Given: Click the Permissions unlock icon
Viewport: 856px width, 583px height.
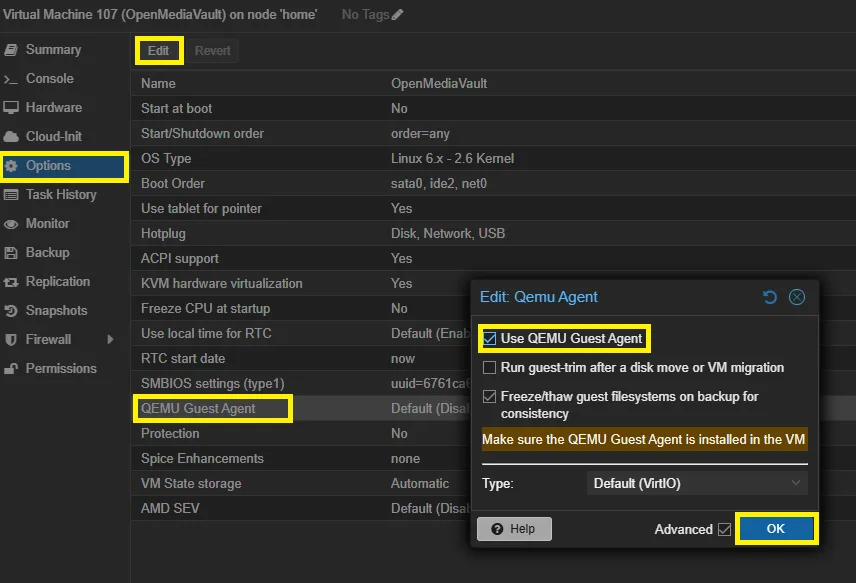Looking at the screenshot, I should [x=11, y=369].
